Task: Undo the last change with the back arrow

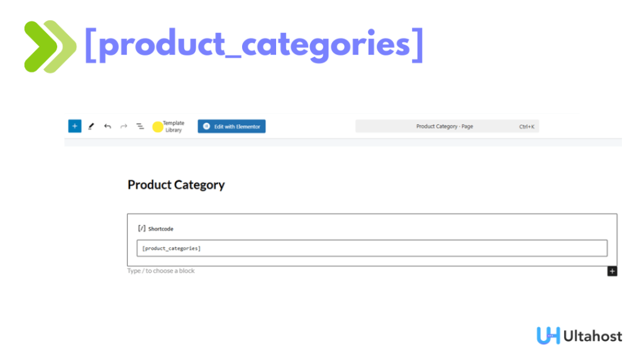Action: coord(107,126)
